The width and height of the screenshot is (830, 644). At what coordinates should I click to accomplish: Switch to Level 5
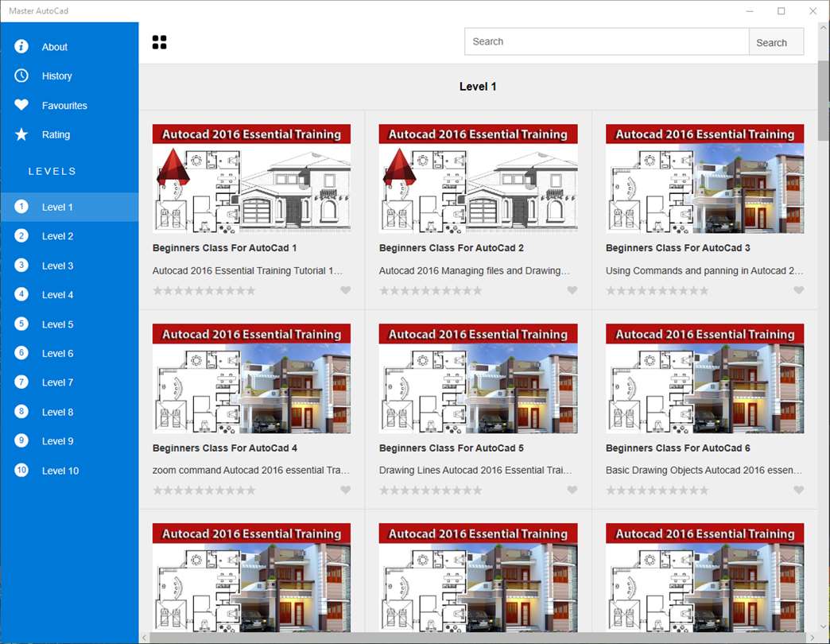69,324
